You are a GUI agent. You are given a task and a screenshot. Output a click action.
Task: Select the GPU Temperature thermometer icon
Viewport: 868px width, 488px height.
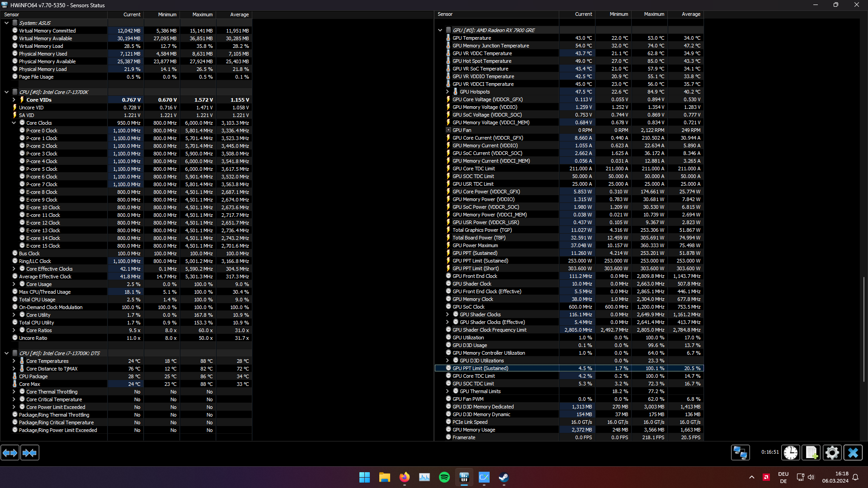(x=448, y=38)
